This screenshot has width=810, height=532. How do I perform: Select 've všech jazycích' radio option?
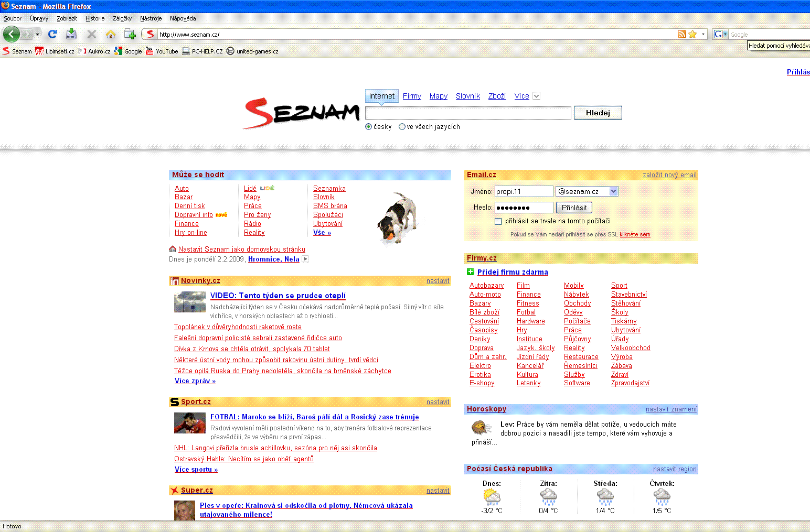(402, 126)
